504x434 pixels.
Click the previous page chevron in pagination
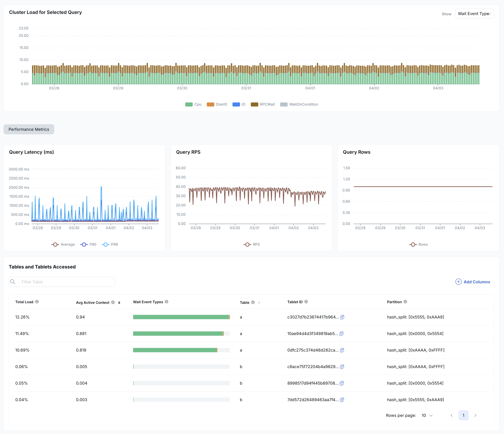452,415
